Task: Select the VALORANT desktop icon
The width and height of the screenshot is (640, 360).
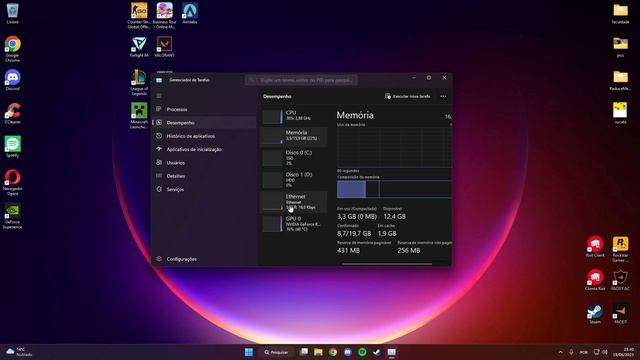Action: coord(164,47)
